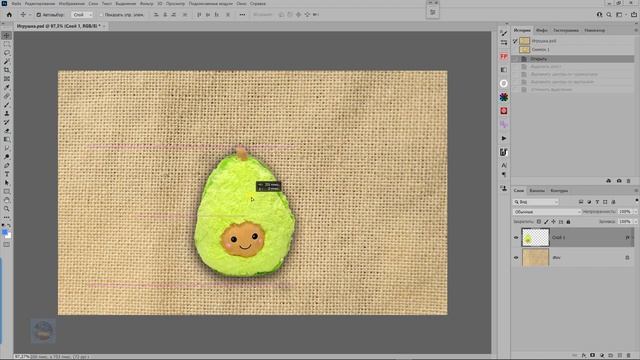Switch to the Histogram tab
Image resolution: width=640 pixels, height=360 pixels.
pyautogui.click(x=566, y=30)
